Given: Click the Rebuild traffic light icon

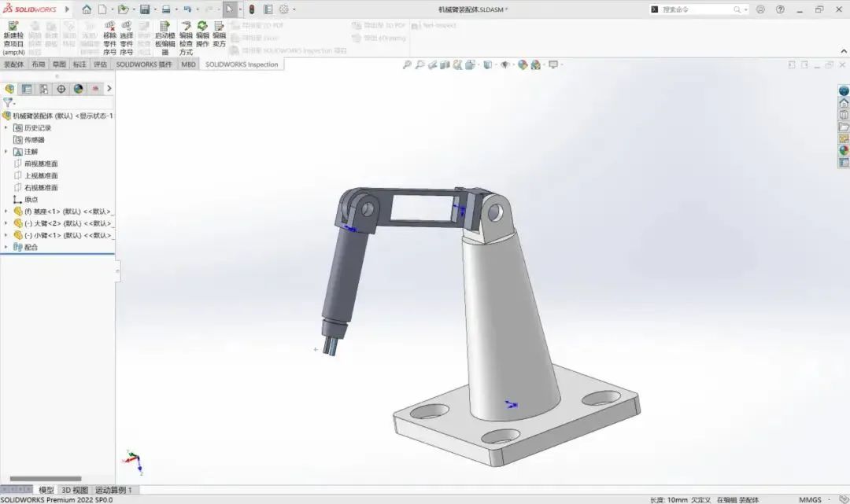Looking at the screenshot, I should [x=251, y=9].
